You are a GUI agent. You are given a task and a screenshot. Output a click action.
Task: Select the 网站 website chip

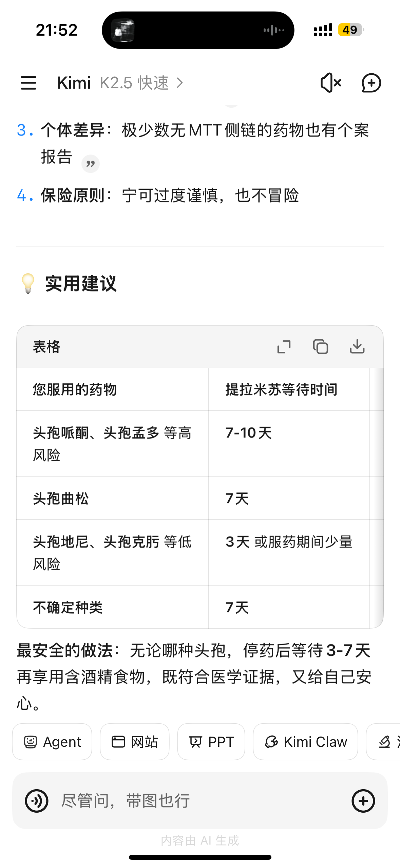[135, 742]
